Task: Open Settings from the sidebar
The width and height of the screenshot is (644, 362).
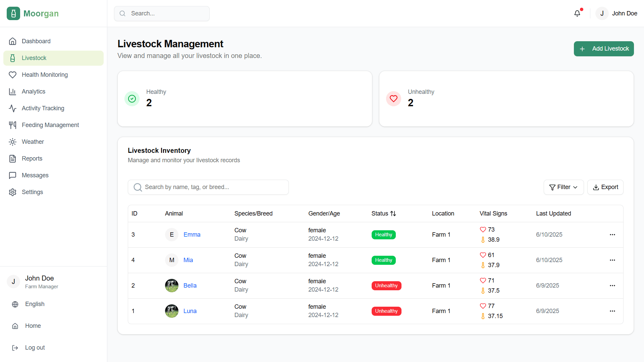Action: [32, 192]
